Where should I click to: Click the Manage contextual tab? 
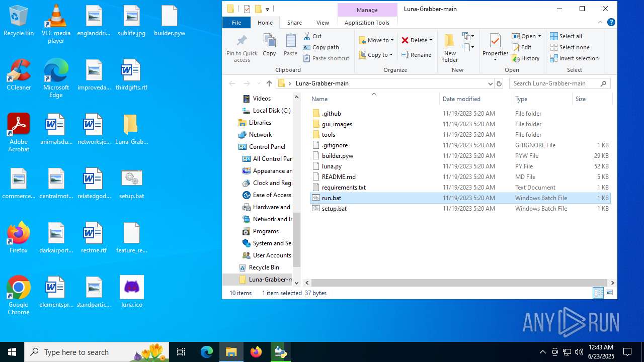(x=367, y=10)
